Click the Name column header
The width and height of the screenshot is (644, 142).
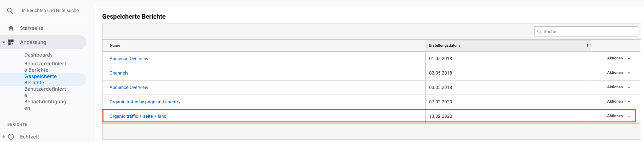click(x=115, y=46)
